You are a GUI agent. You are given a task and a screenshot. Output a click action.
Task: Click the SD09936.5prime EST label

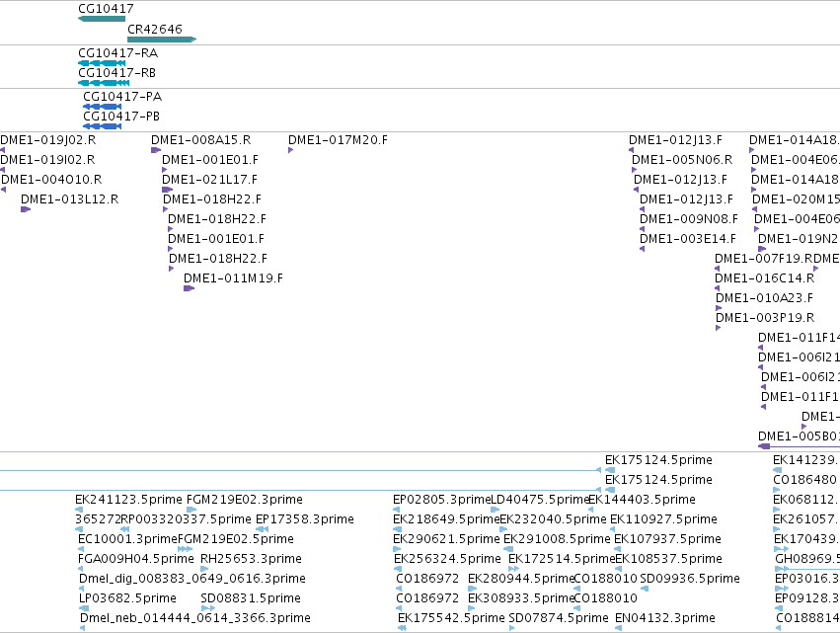[690, 580]
